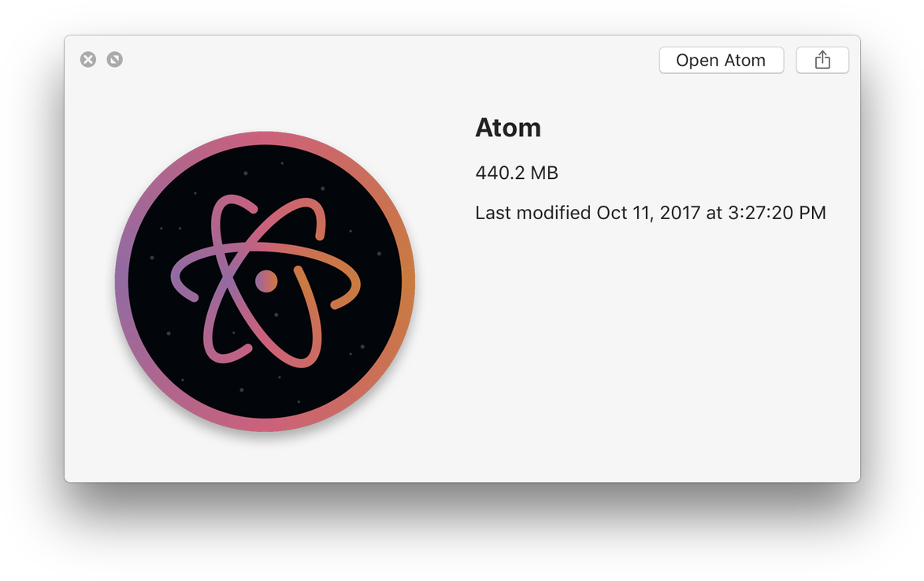Click the pink gradient ring bordering the icon
Viewport: 924px width, 581px height.
[x=265, y=137]
